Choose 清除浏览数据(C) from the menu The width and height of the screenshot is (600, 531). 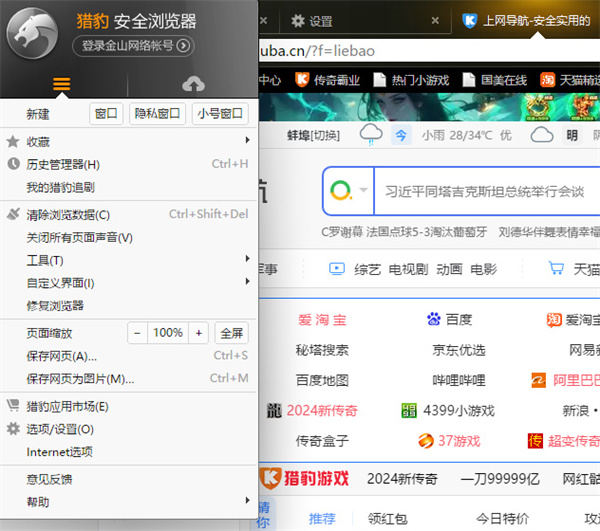click(x=129, y=214)
